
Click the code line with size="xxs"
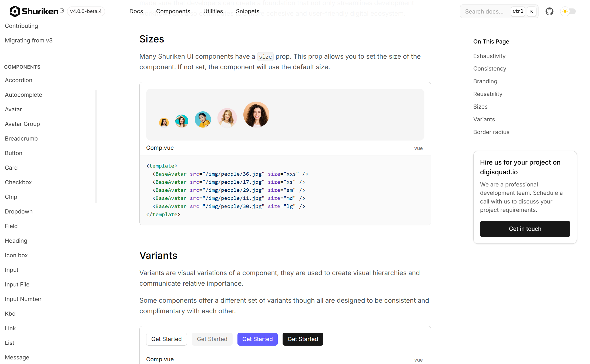click(x=230, y=174)
